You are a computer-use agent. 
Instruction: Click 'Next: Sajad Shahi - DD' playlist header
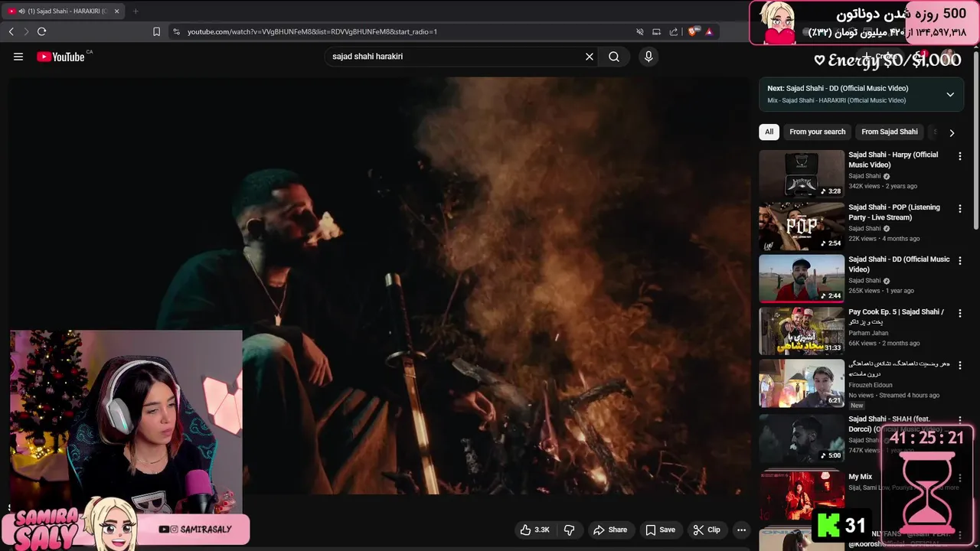(x=838, y=88)
